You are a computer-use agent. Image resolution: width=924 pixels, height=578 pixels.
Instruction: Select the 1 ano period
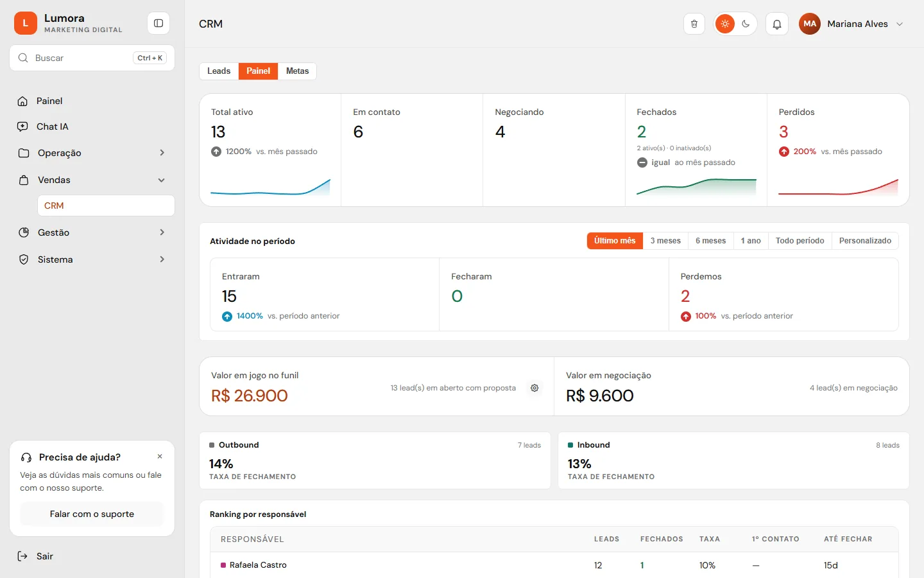click(751, 241)
